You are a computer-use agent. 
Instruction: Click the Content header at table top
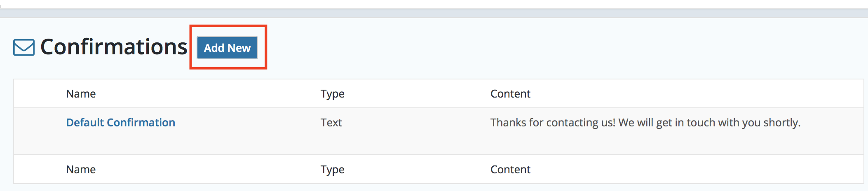(510, 94)
